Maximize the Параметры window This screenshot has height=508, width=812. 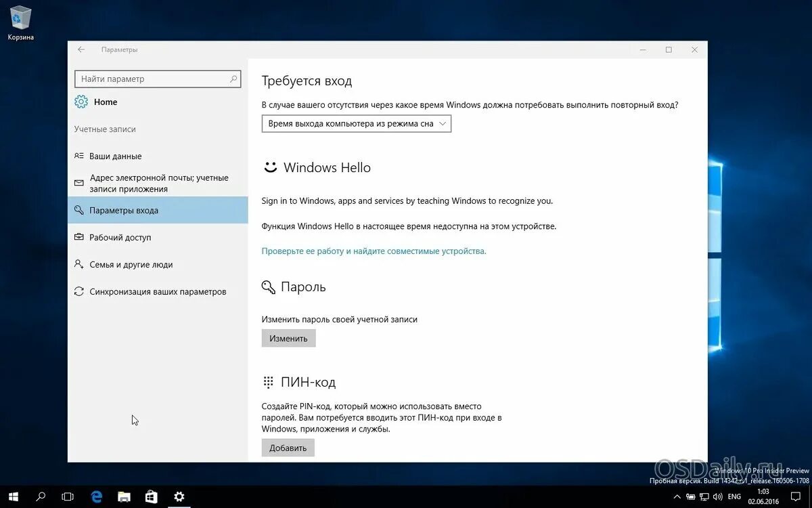(669, 49)
